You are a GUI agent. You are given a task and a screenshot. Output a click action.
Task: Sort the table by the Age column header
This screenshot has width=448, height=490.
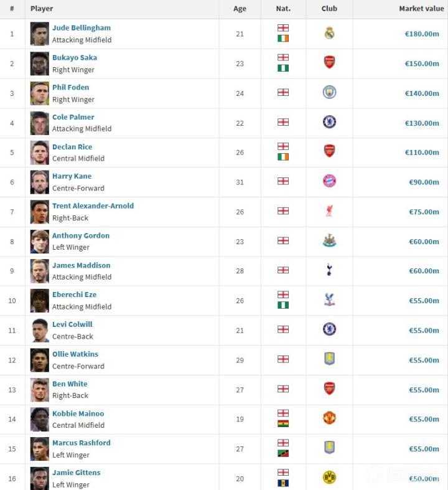tap(240, 9)
